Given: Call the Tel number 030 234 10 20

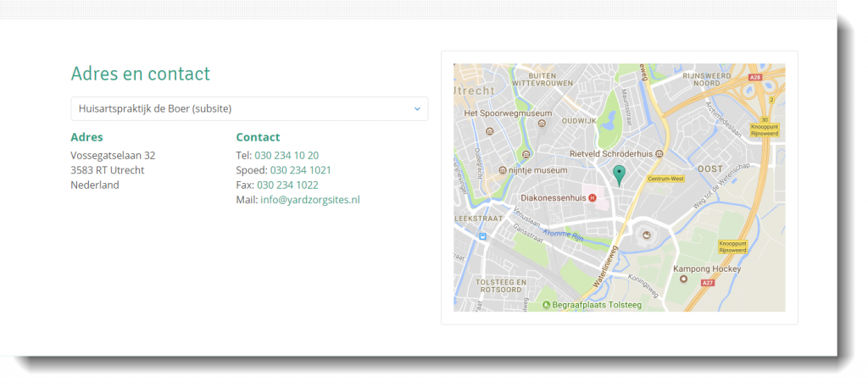Looking at the screenshot, I should pos(287,155).
